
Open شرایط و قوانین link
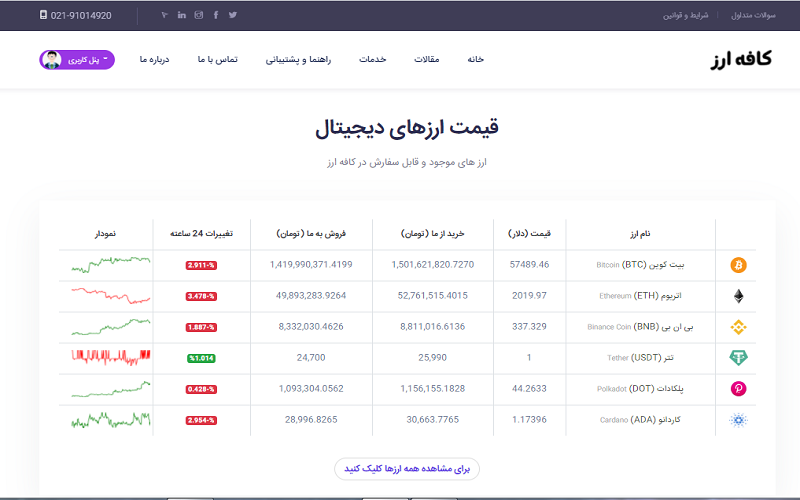pos(686,15)
